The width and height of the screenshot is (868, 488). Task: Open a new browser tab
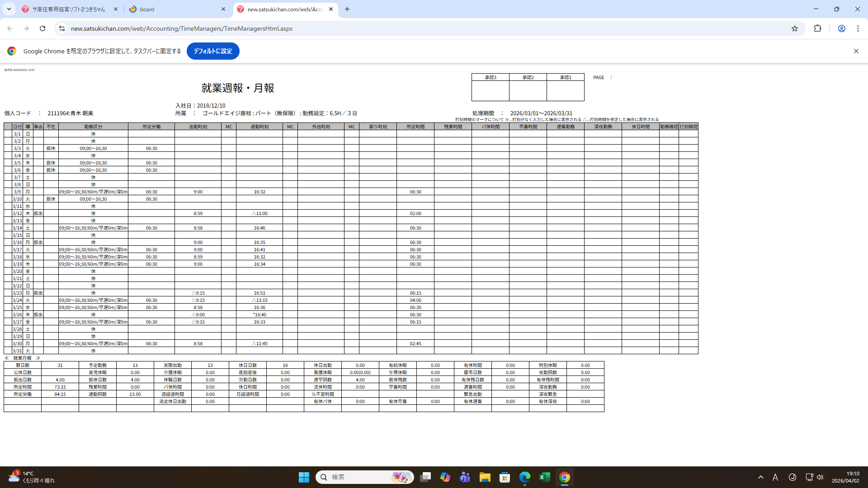347,9
